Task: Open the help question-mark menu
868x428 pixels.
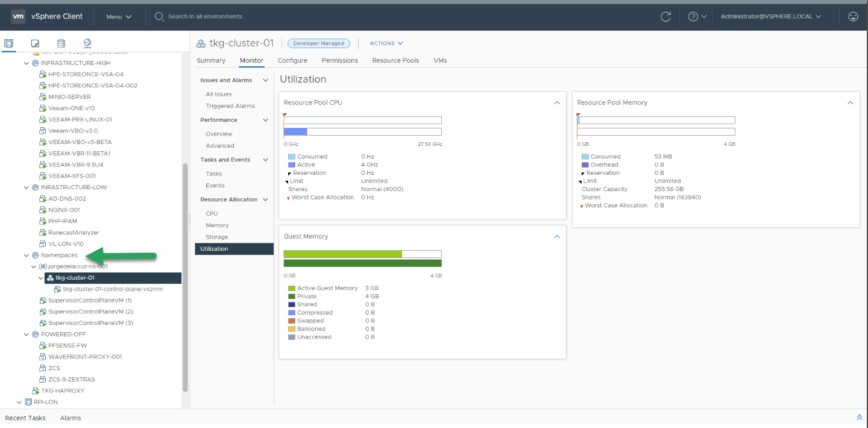Action: pos(697,16)
